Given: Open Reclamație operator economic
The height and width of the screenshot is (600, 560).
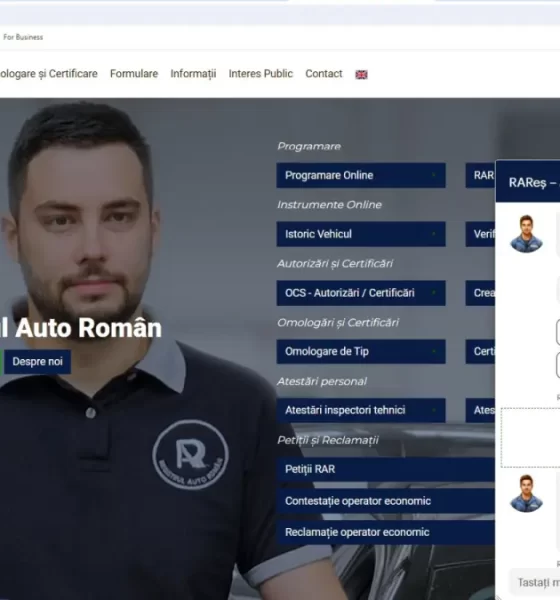Looking at the screenshot, I should 385,532.
